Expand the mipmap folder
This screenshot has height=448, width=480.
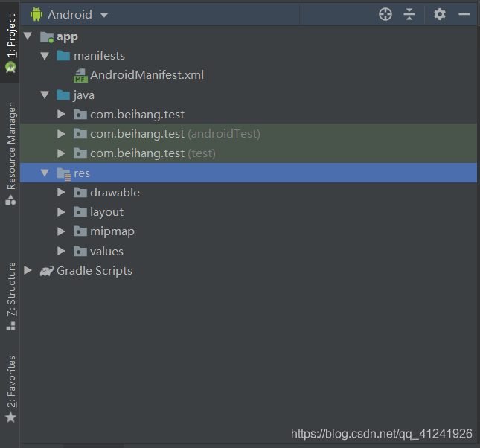click(61, 231)
